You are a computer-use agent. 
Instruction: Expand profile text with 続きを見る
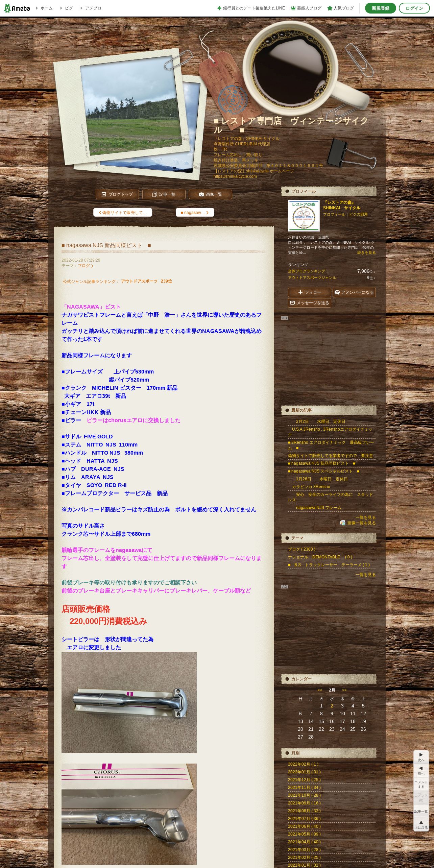(x=366, y=252)
